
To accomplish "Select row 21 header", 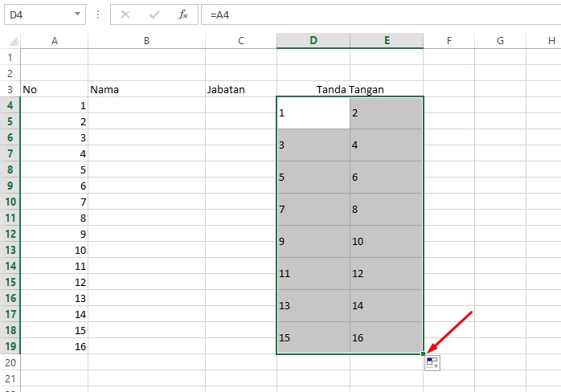I will [x=10, y=378].
